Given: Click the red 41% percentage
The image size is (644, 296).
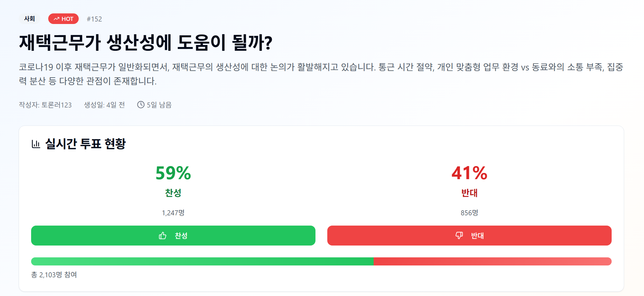Looking at the screenshot, I should (469, 173).
